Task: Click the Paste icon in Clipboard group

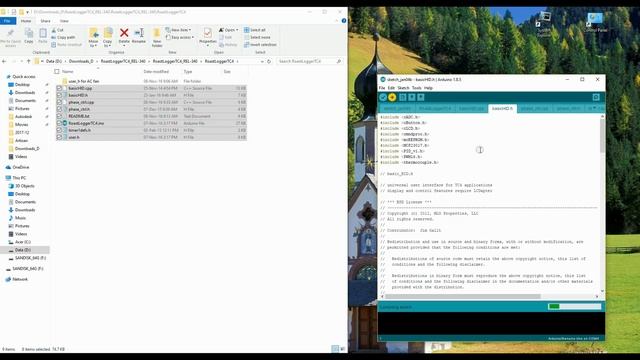Action: coord(42,36)
